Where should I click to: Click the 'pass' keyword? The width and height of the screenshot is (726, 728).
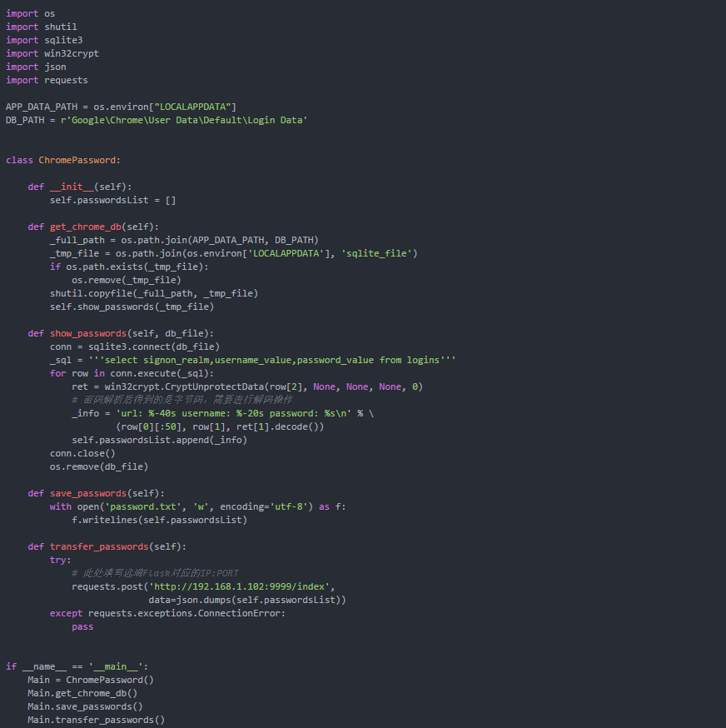82,626
